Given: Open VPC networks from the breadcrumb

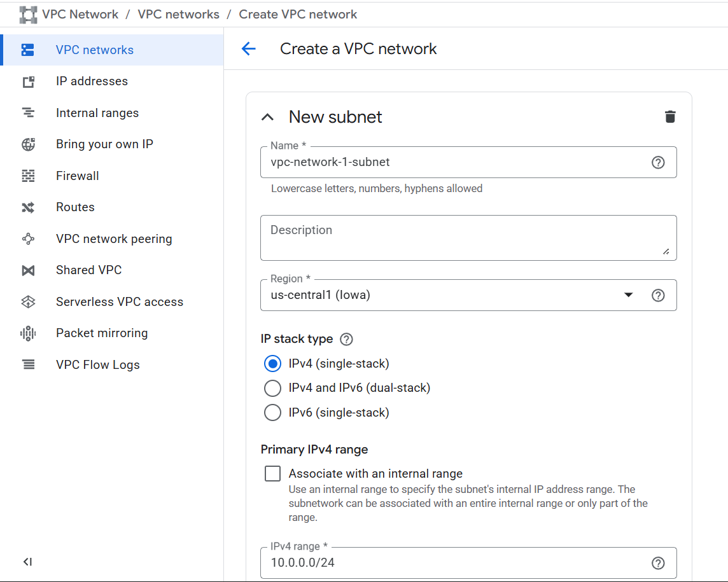Looking at the screenshot, I should pos(178,14).
